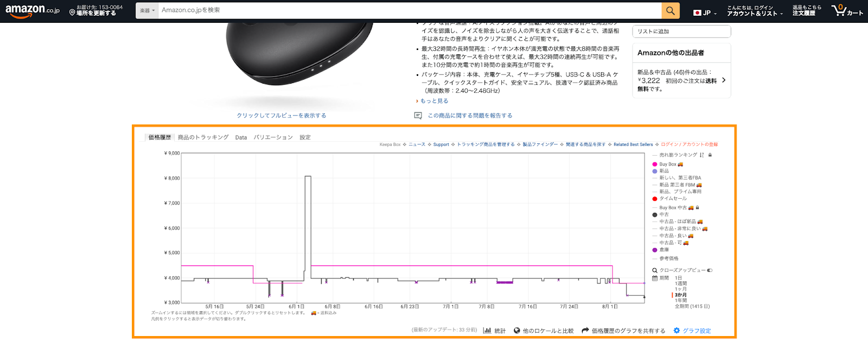Screen dimensions: 868x342
Task: Toggle タイムセール series in legend
Action: pos(669,199)
